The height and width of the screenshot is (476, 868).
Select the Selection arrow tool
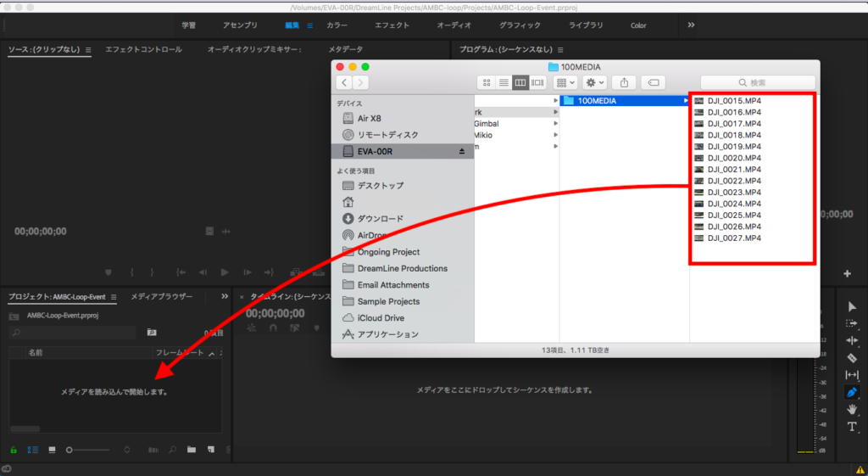tap(852, 306)
